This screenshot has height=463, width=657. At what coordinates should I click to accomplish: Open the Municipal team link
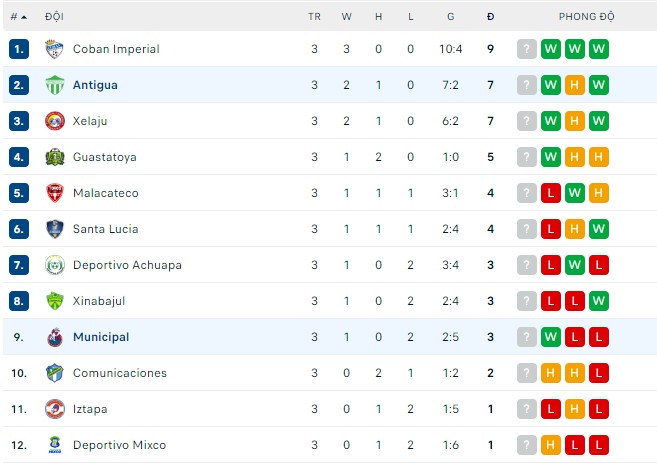[x=101, y=337]
